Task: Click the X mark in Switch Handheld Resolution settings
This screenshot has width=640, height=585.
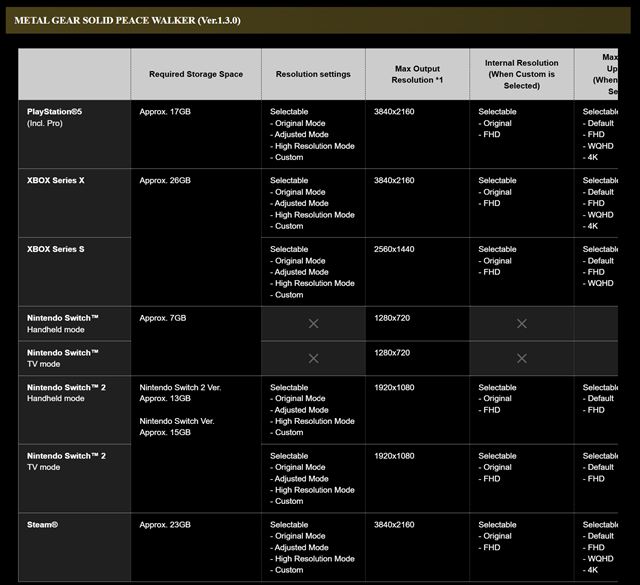Action: 313,323
